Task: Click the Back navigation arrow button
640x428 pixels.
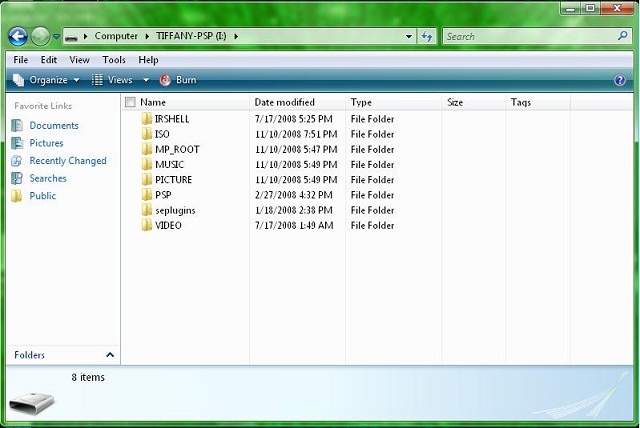Action: coord(17,36)
